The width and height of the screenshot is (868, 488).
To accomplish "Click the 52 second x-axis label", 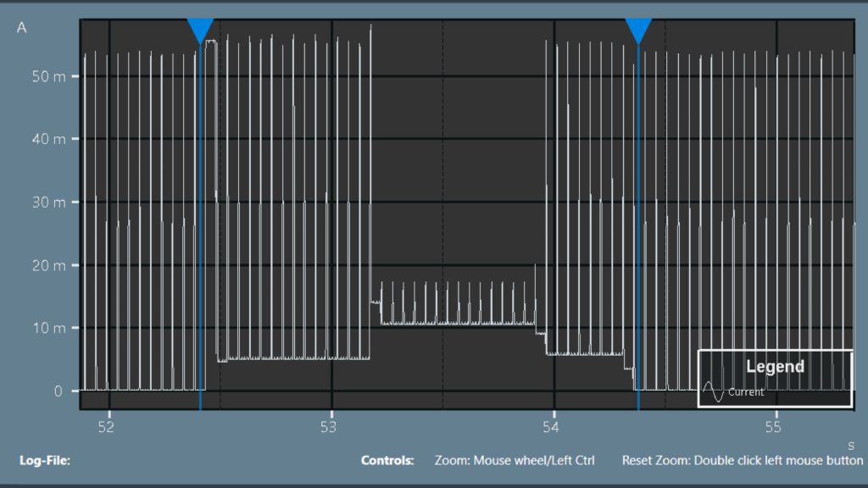I will click(x=106, y=427).
